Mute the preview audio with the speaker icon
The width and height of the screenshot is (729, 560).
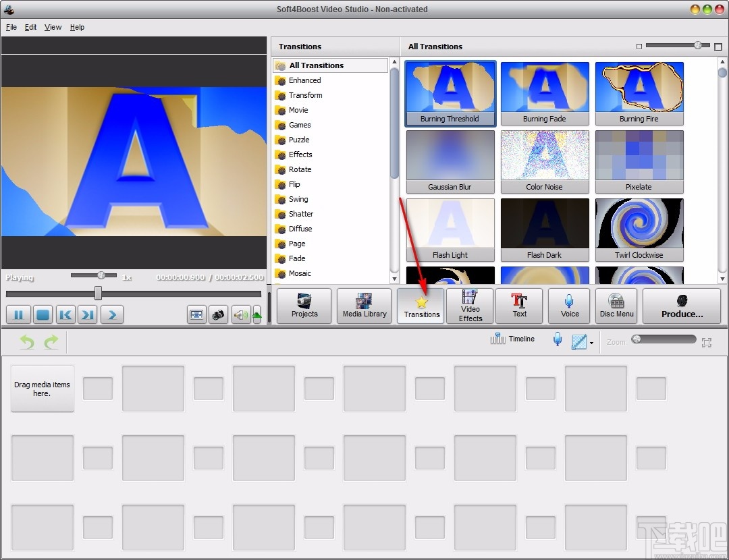tap(241, 314)
